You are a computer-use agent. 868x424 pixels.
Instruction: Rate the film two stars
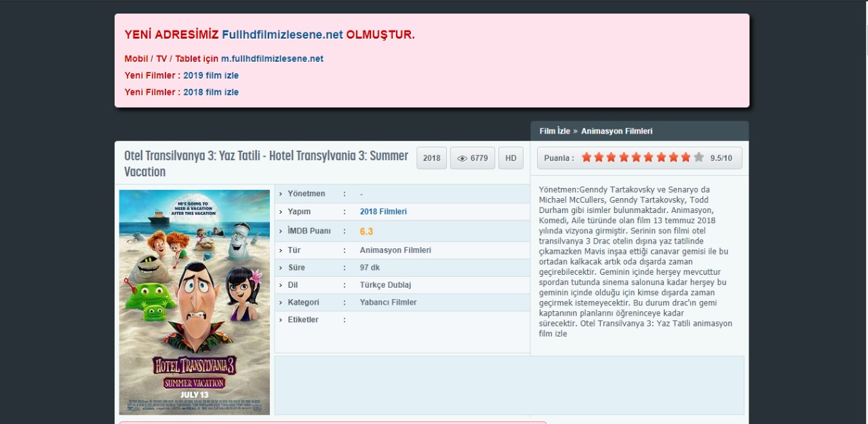[599, 157]
